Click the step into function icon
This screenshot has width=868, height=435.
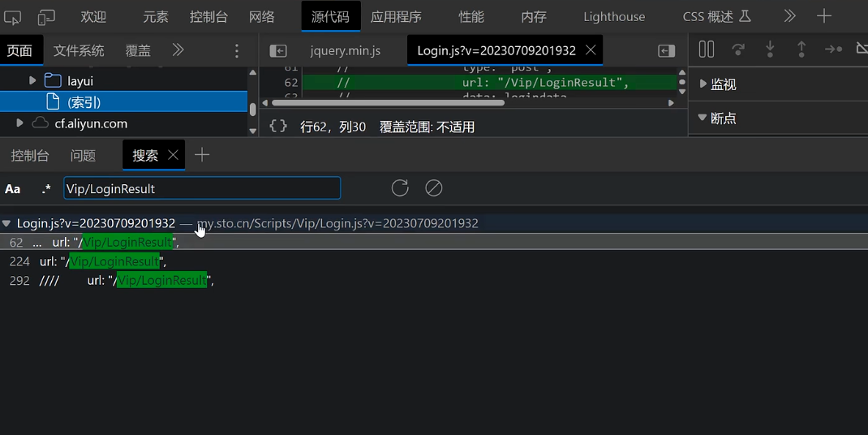(x=770, y=50)
